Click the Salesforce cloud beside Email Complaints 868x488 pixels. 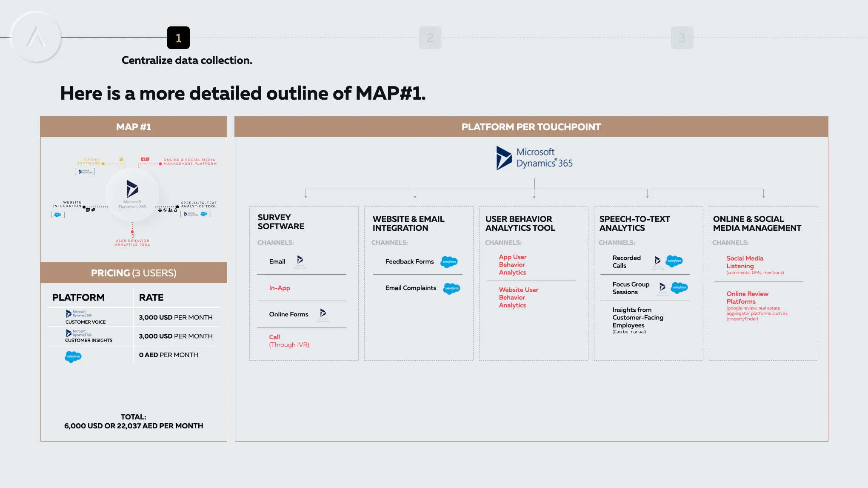(x=451, y=288)
